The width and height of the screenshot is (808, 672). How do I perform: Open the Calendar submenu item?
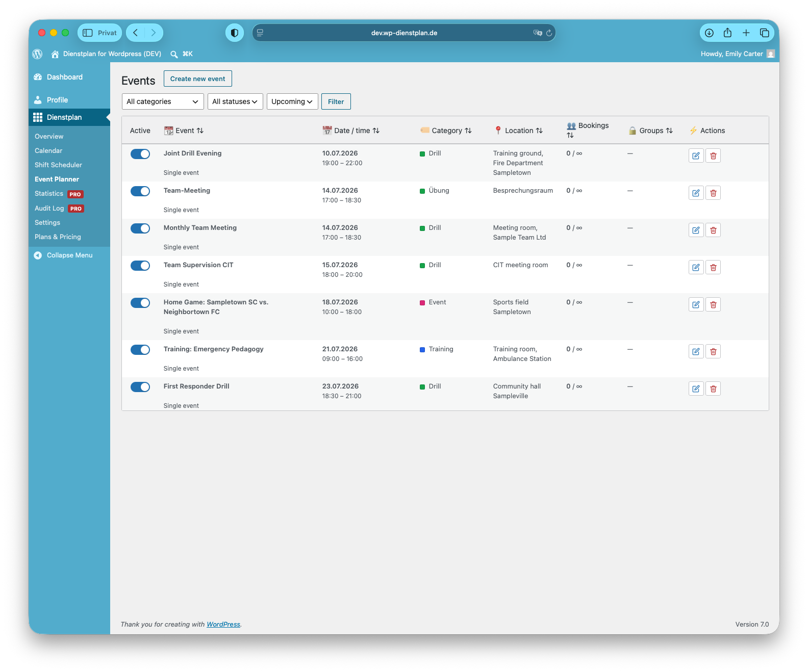[48, 150]
